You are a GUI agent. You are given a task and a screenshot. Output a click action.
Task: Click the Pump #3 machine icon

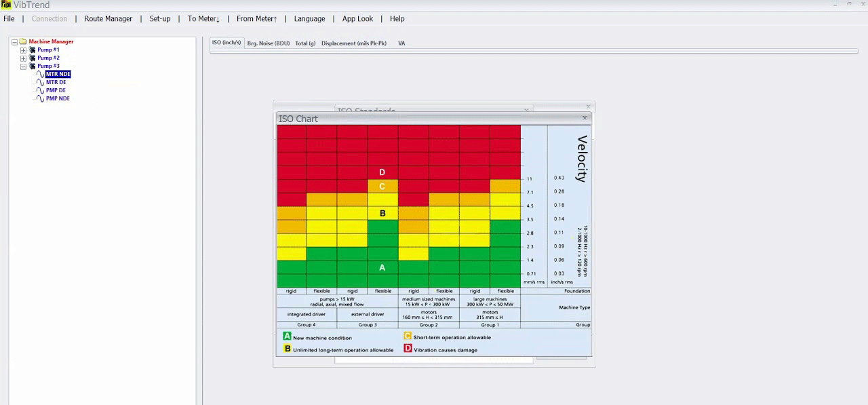(x=32, y=66)
